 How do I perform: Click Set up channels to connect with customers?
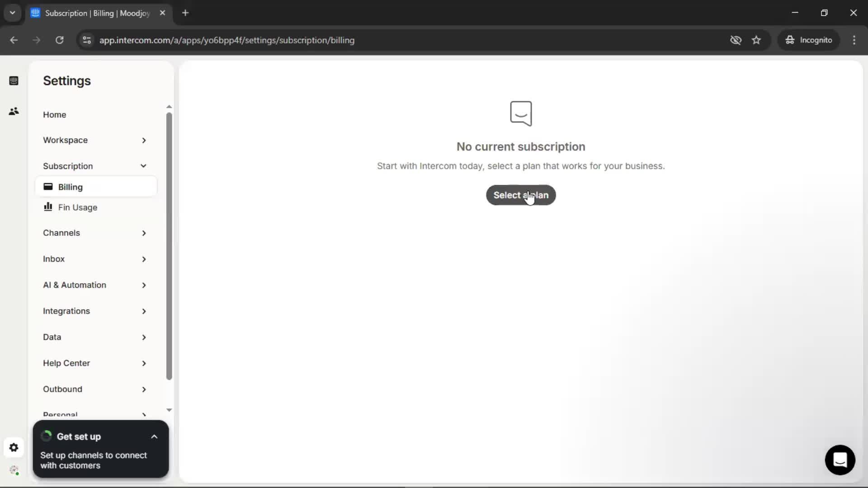coord(94,460)
